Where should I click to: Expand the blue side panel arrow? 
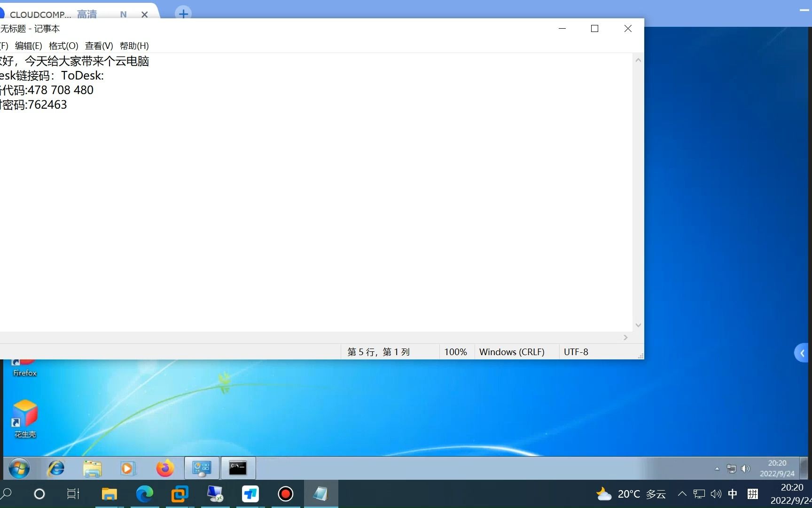pos(802,353)
